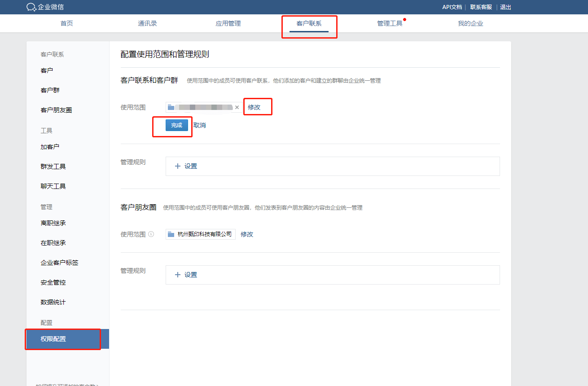This screenshot has height=386, width=588.
Task: Click the 杭州甄印科技有限公司 scope tag
Action: point(201,234)
